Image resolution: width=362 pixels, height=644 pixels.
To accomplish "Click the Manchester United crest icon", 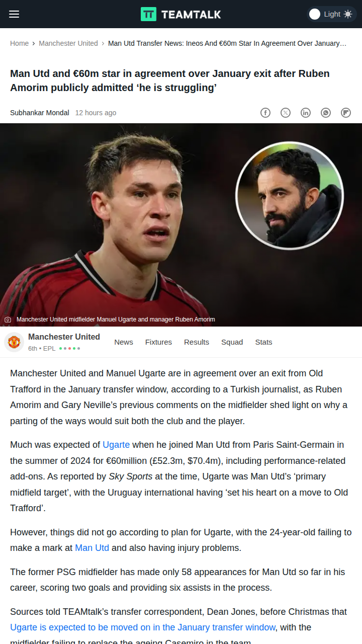I will (14, 342).
